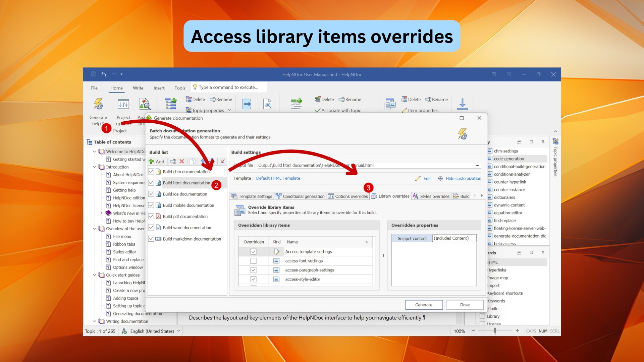The height and width of the screenshot is (362, 644).
Task: Uncheck Build pdf documentation in the build list
Action: click(151, 216)
